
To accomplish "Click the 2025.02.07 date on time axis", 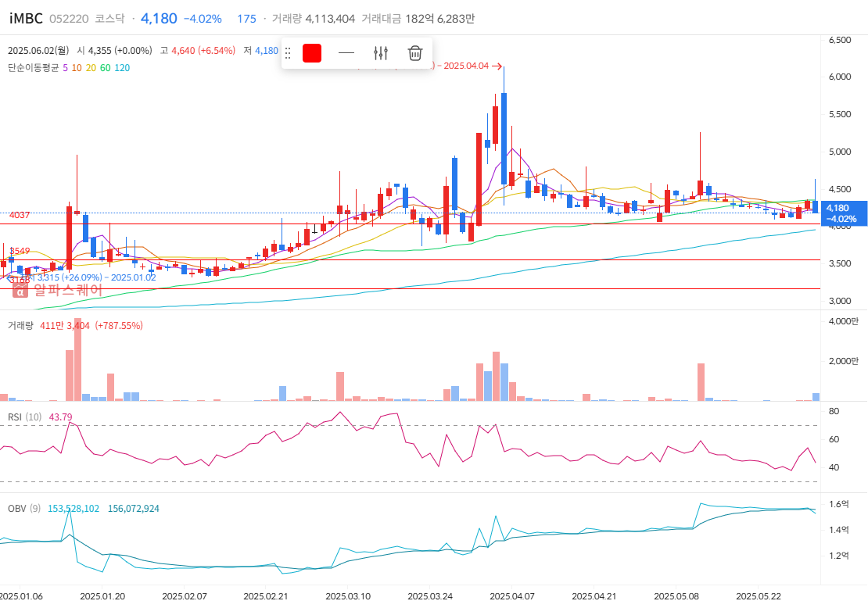I will click(x=185, y=596).
